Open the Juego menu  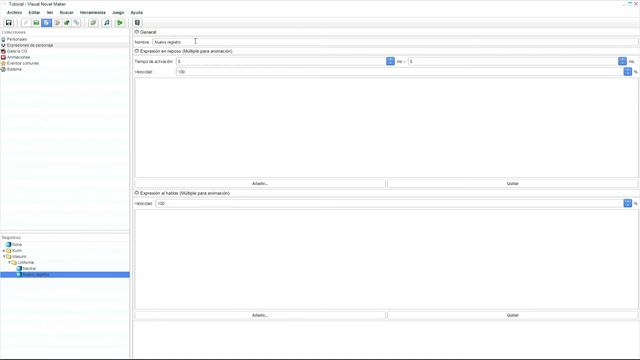point(118,13)
